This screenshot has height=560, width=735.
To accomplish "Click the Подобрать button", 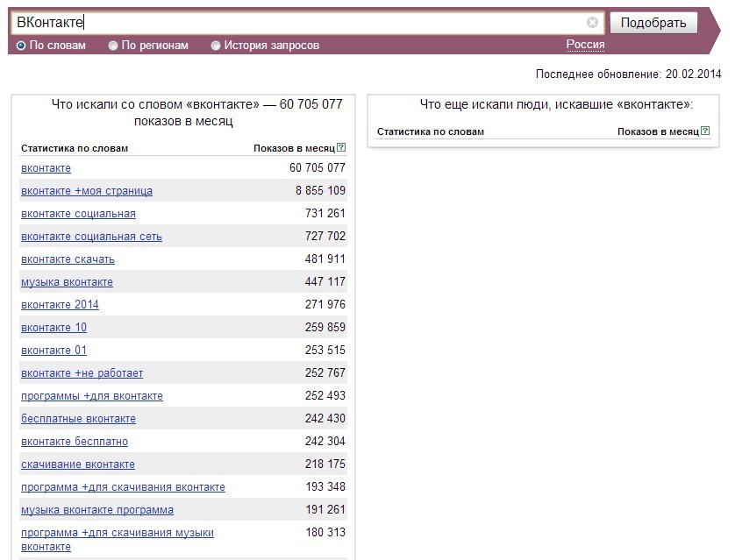I will (x=653, y=23).
